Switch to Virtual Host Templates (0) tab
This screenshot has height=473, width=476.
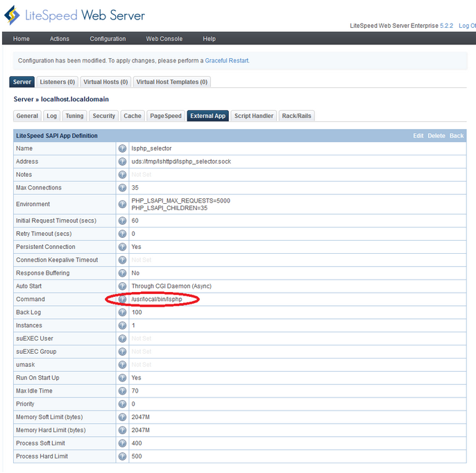(172, 82)
